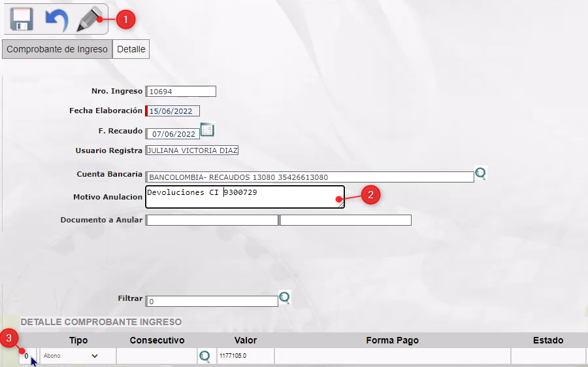Click the Usuario Registra field
This screenshot has height=367, width=588.
(192, 150)
